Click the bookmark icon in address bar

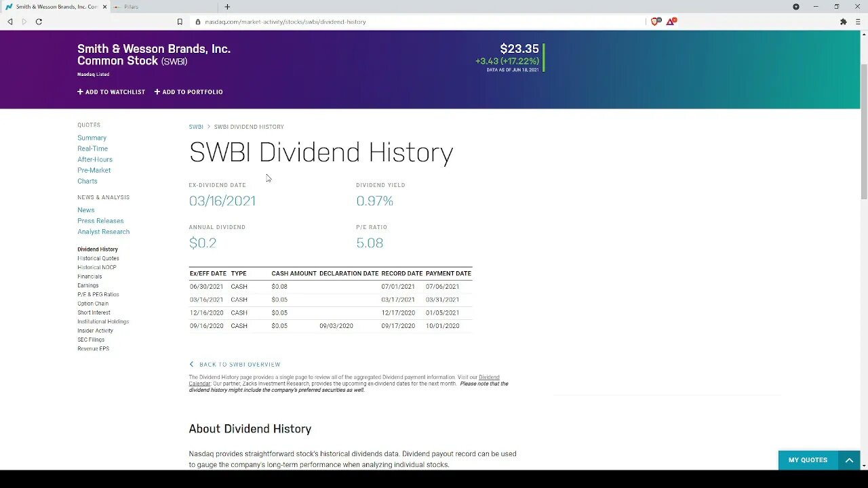pyautogui.click(x=180, y=22)
